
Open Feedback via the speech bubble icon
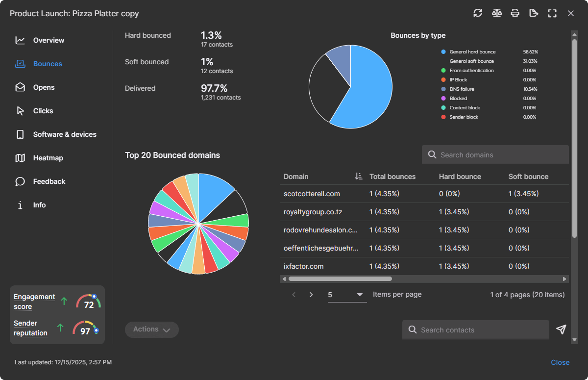click(x=20, y=181)
